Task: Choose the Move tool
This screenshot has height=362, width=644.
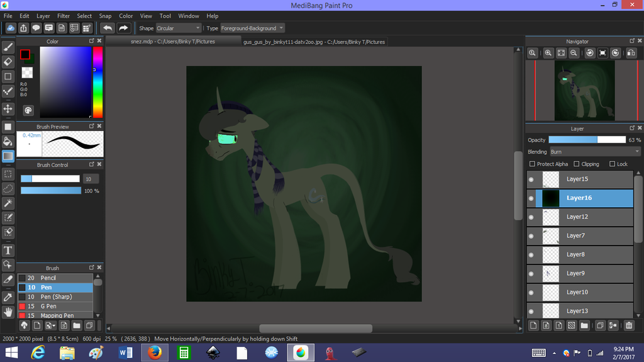Action: (x=8, y=108)
